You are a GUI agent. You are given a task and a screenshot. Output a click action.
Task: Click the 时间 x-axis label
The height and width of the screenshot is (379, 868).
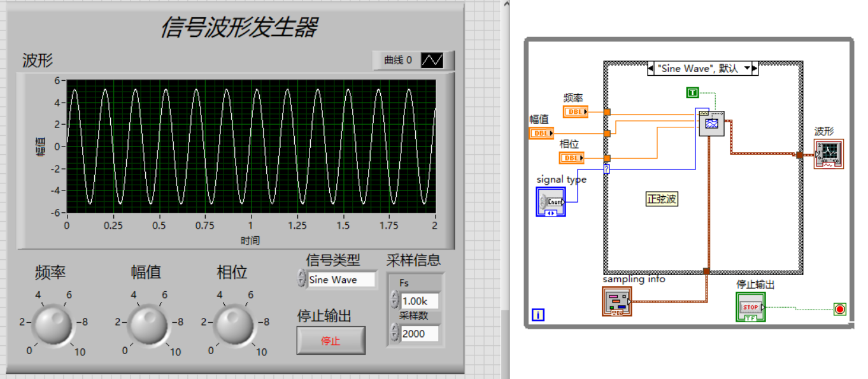click(x=250, y=240)
